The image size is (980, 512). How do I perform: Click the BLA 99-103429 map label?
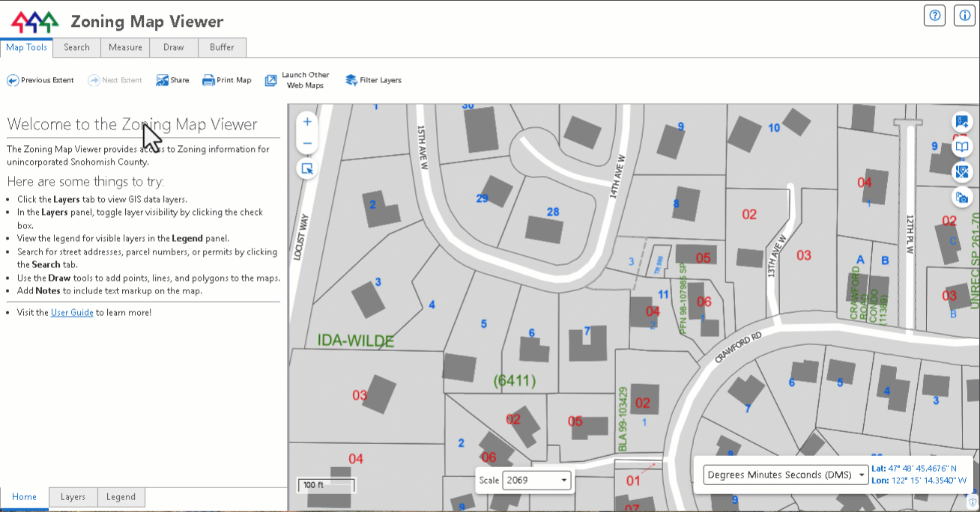(622, 418)
